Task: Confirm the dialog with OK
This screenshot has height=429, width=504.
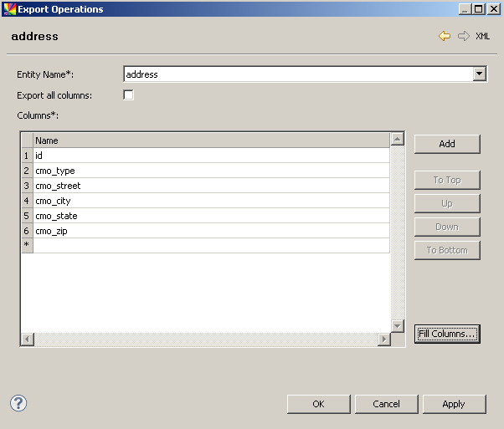Action: click(x=318, y=404)
